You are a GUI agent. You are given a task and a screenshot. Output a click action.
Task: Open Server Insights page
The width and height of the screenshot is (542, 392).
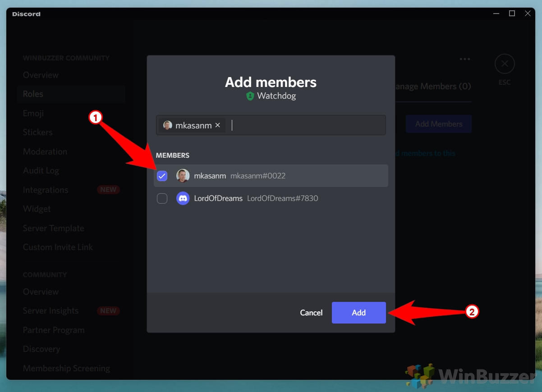(51, 311)
